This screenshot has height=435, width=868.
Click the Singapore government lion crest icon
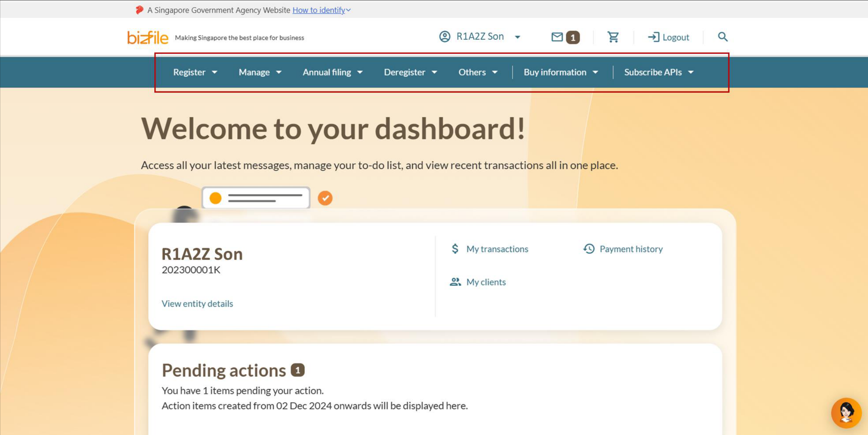[x=139, y=10]
